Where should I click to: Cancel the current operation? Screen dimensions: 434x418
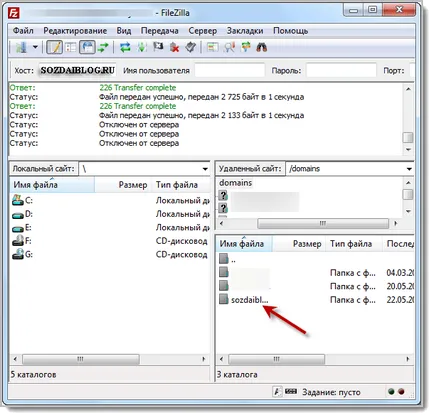(x=158, y=48)
